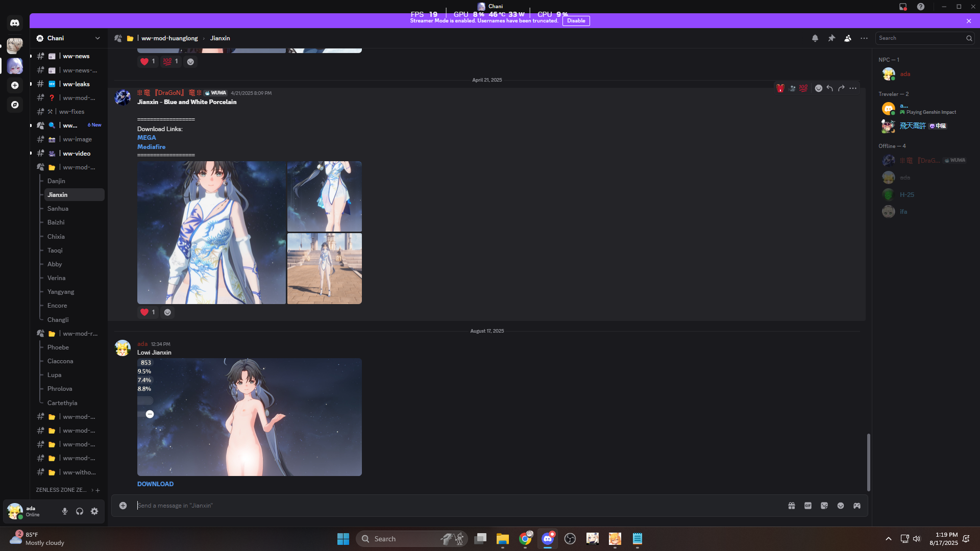Reply to the DraGoN message

tap(830, 88)
